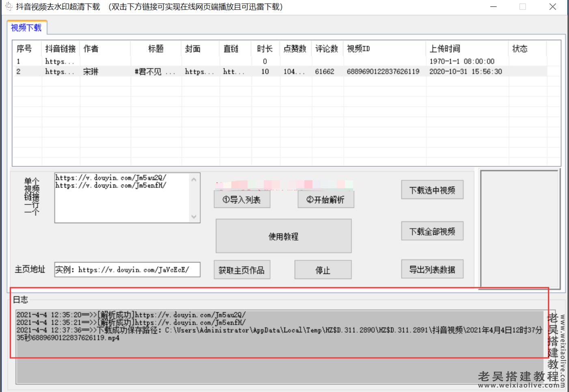Click the 时长 column header
Viewport: 569px width, 392px height.
pyautogui.click(x=265, y=49)
